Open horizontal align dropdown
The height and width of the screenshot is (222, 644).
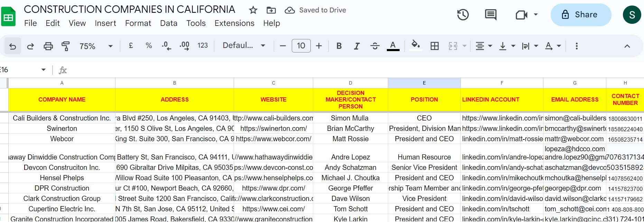click(484, 46)
